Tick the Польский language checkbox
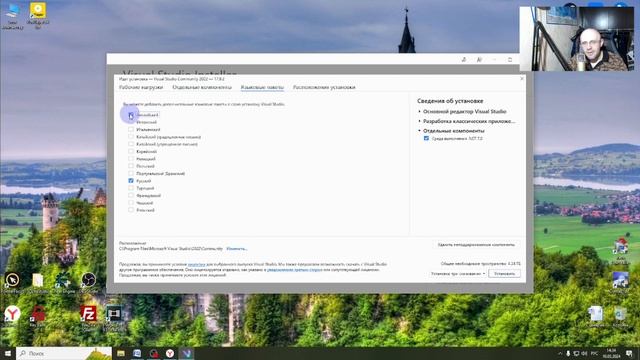 pyautogui.click(x=131, y=166)
